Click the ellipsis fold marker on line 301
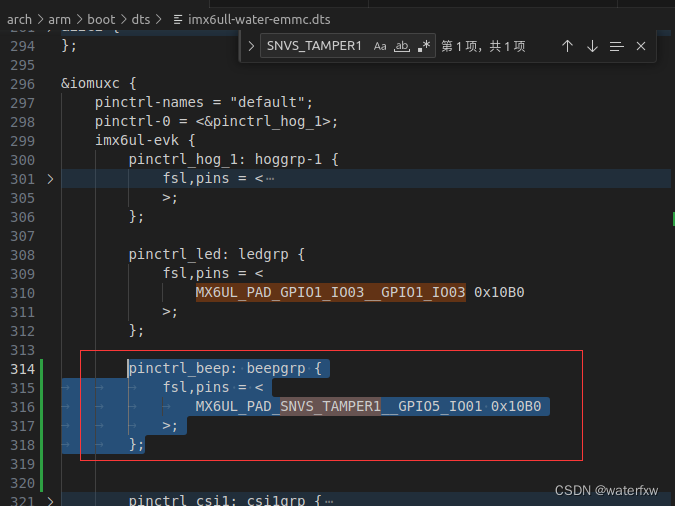 pyautogui.click(x=270, y=179)
